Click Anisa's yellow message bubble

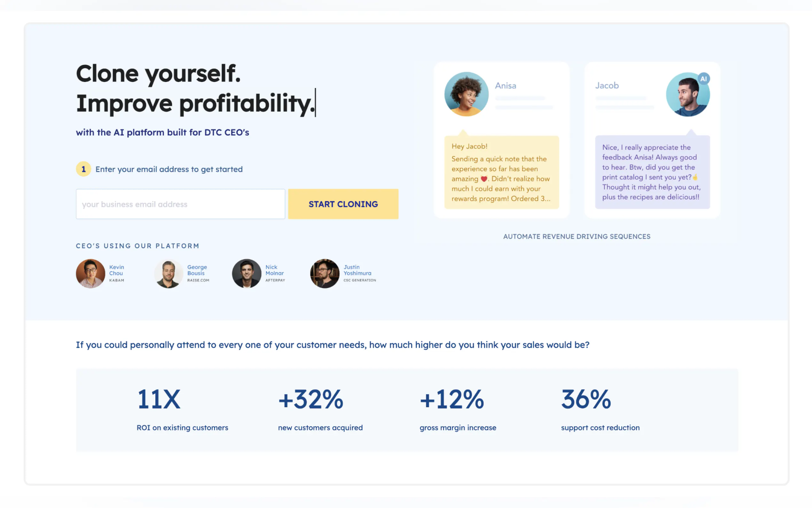coord(502,172)
